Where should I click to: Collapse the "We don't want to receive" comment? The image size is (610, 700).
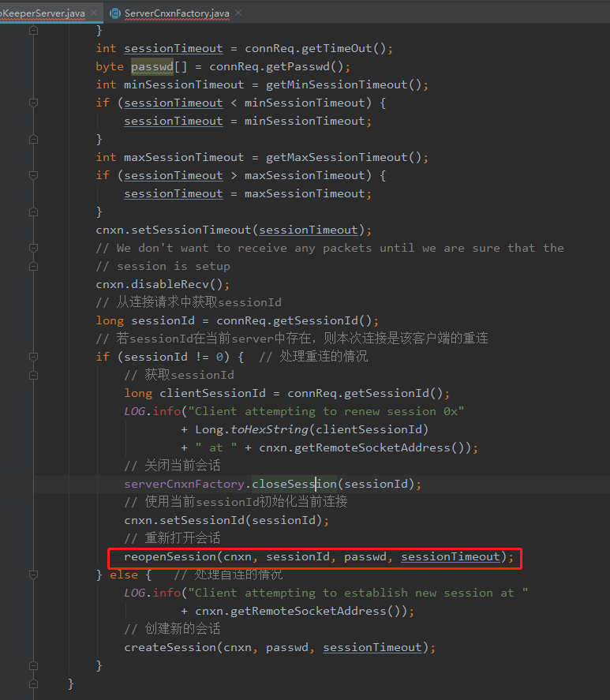tap(33, 248)
